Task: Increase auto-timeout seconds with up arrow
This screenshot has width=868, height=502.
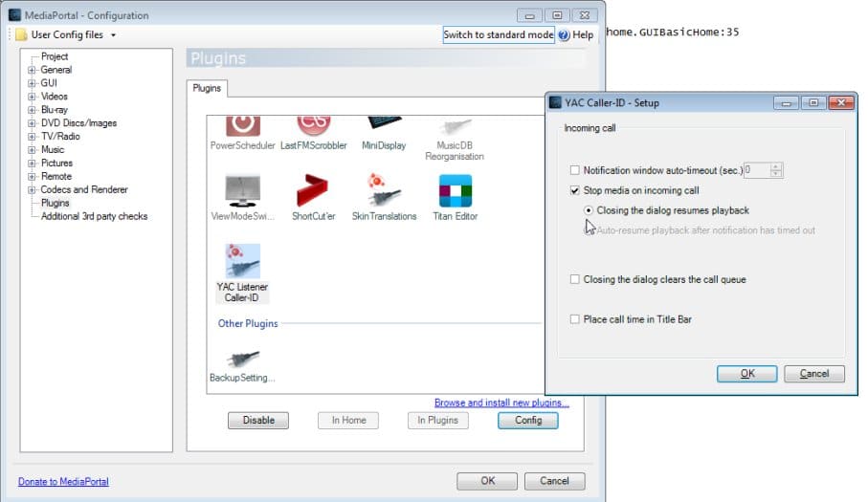Action: tap(776, 167)
